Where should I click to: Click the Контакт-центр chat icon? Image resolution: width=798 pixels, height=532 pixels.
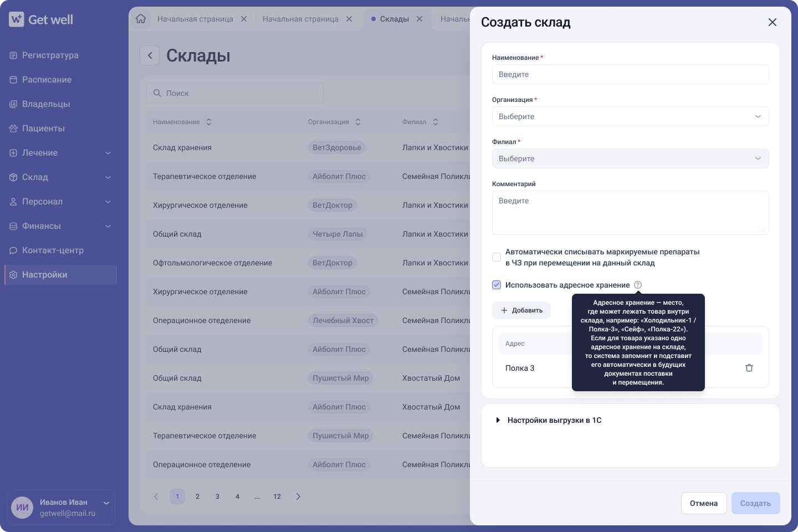(x=13, y=250)
